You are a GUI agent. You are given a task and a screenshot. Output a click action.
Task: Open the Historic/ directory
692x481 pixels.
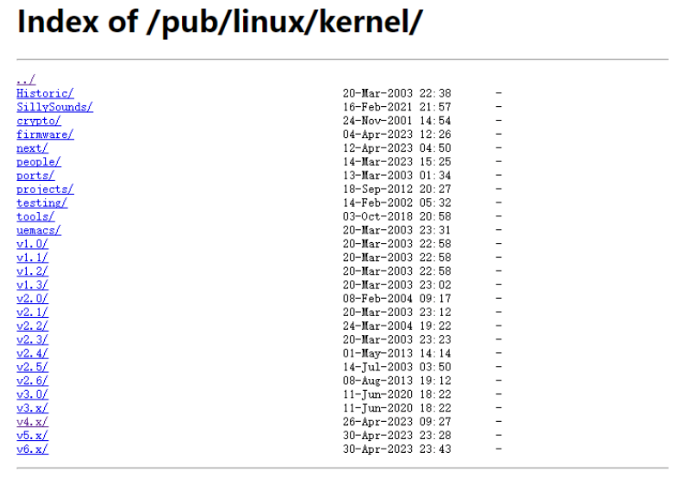coord(44,93)
